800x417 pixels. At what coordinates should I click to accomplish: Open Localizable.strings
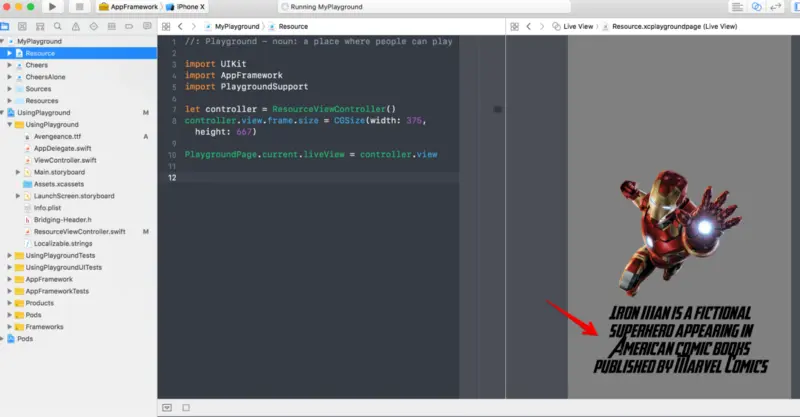point(78,243)
